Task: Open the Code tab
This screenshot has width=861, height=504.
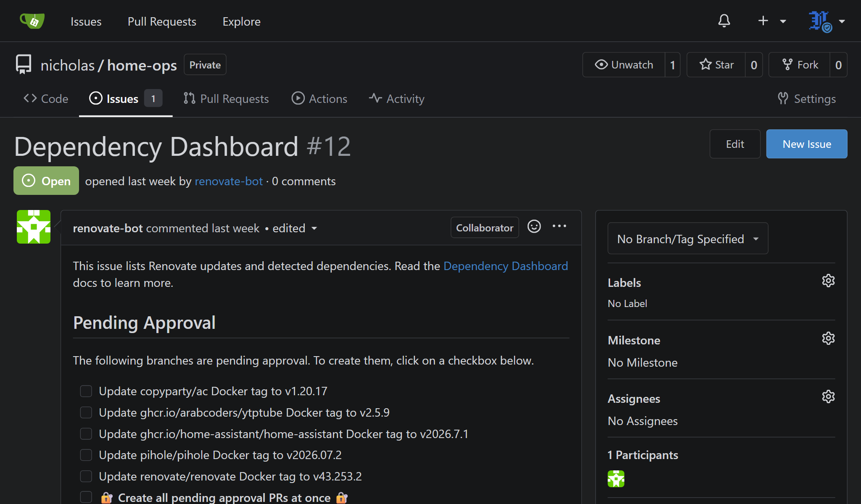Action: tap(46, 99)
